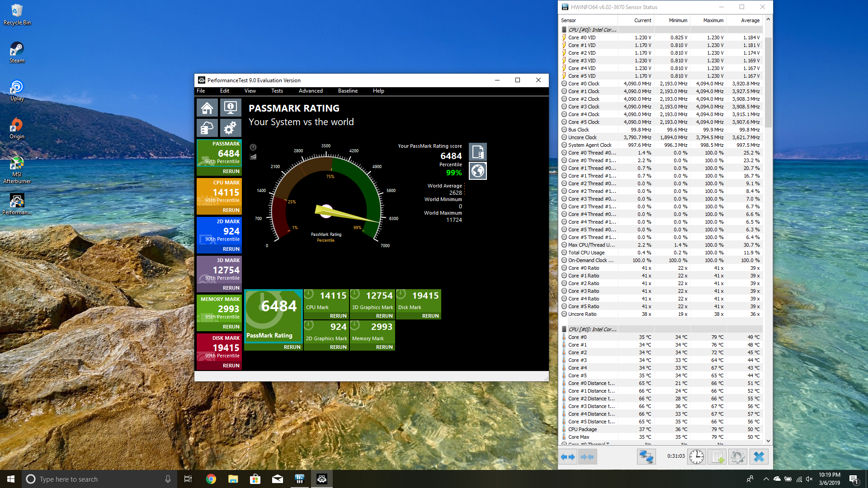Rerun the Memory Mark sidebar test
868x488 pixels.
tap(231, 327)
